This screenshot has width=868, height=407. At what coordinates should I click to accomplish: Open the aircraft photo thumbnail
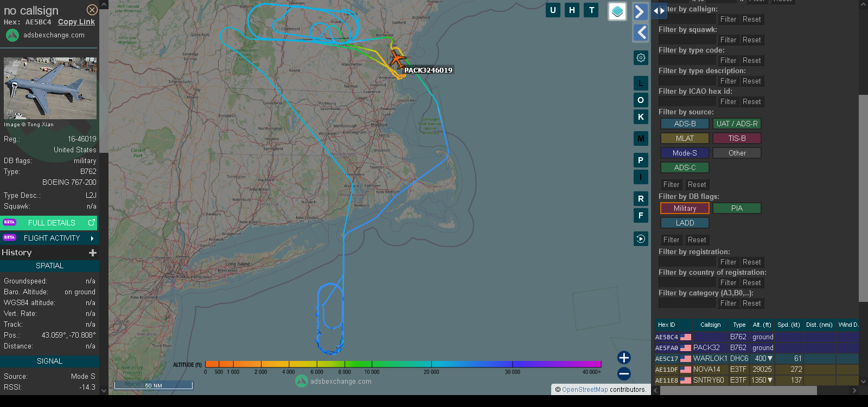point(50,88)
